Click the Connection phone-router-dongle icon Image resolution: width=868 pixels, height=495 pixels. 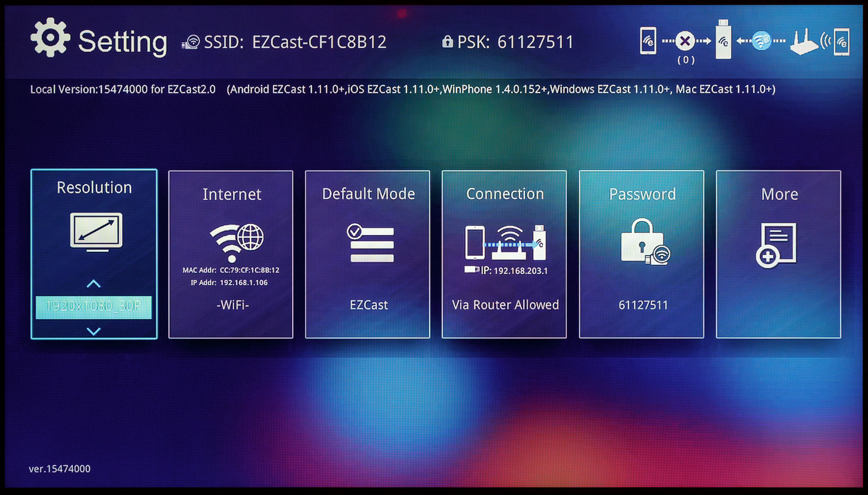(x=505, y=243)
